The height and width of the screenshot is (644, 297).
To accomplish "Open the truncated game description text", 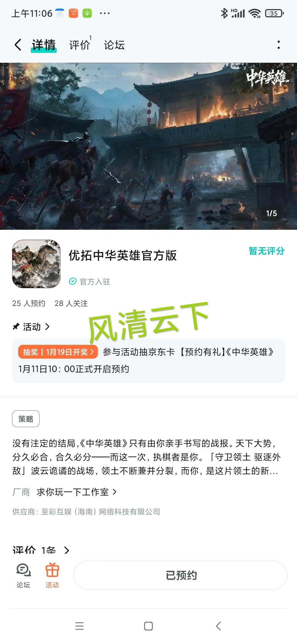I will [147, 457].
